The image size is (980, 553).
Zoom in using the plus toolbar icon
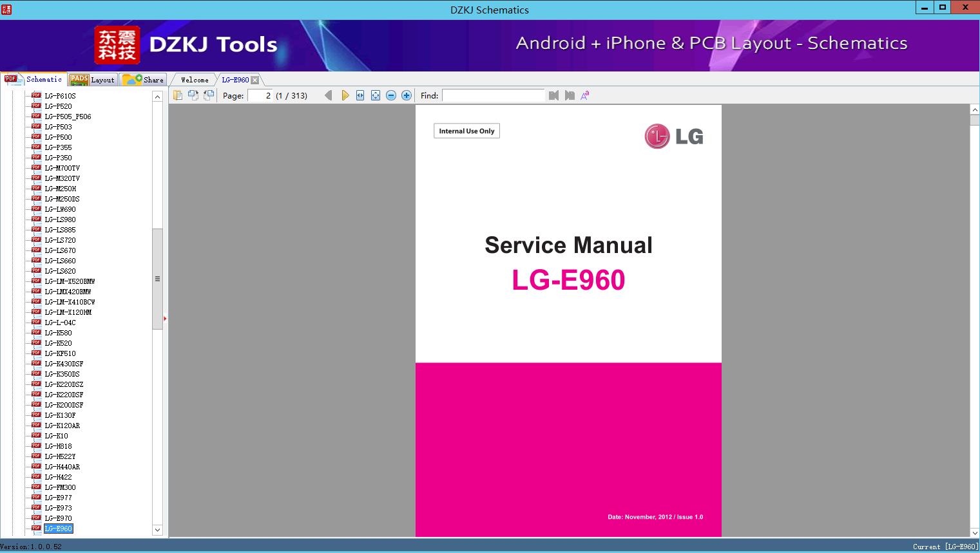coord(406,95)
